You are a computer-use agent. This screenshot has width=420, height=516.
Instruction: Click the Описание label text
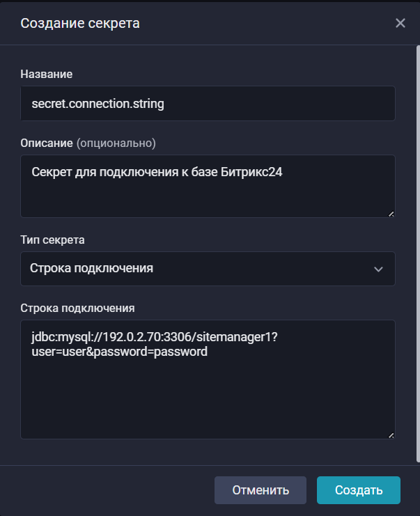click(x=46, y=143)
